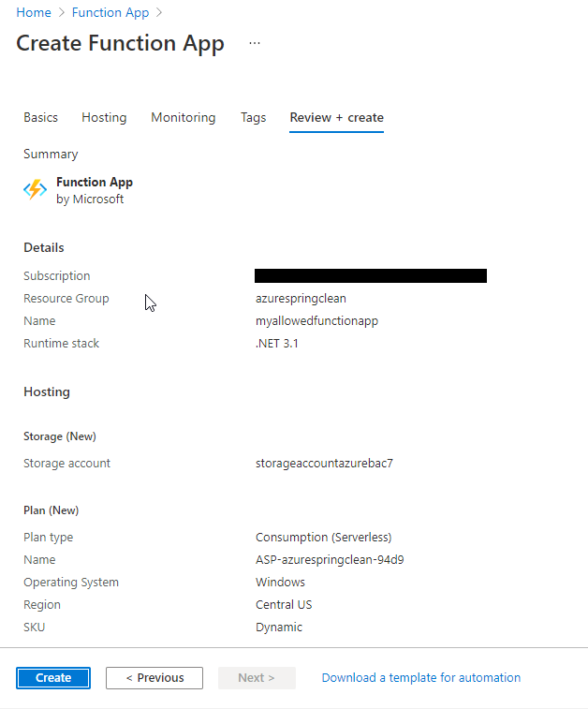Switch to the Basics tab

click(40, 117)
